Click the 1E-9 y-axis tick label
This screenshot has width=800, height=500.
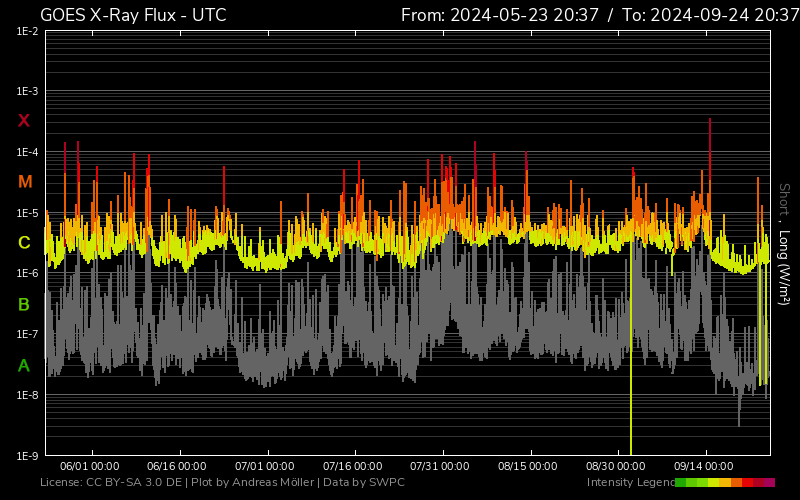(28, 456)
